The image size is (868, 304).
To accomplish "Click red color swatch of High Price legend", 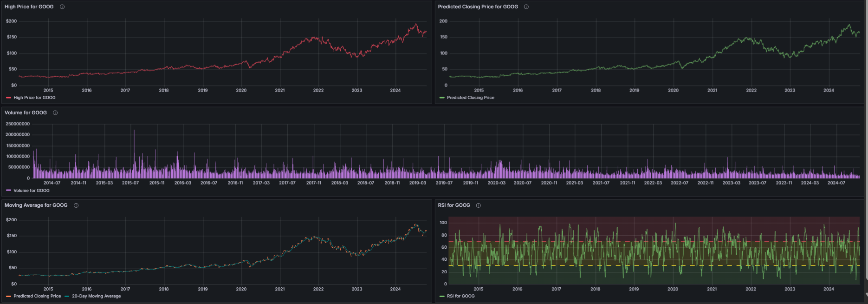I will [9, 98].
